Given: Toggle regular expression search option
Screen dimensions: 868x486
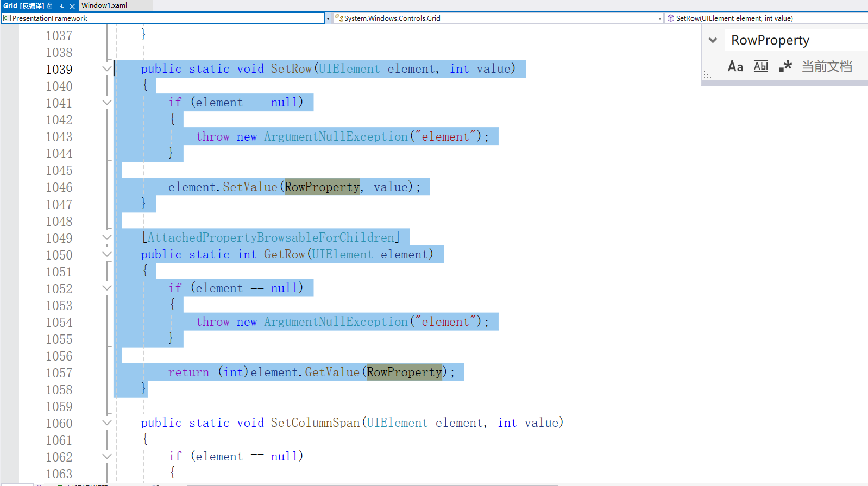Looking at the screenshot, I should (x=785, y=66).
